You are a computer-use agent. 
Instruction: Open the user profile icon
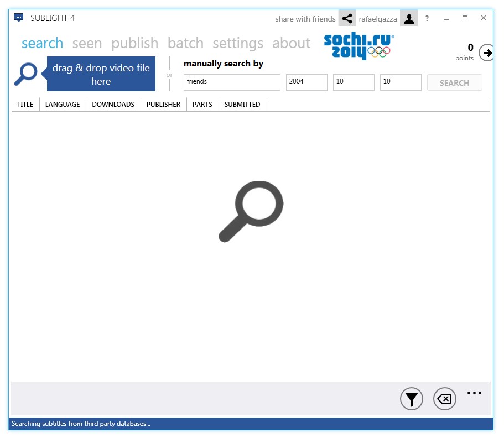tap(409, 19)
